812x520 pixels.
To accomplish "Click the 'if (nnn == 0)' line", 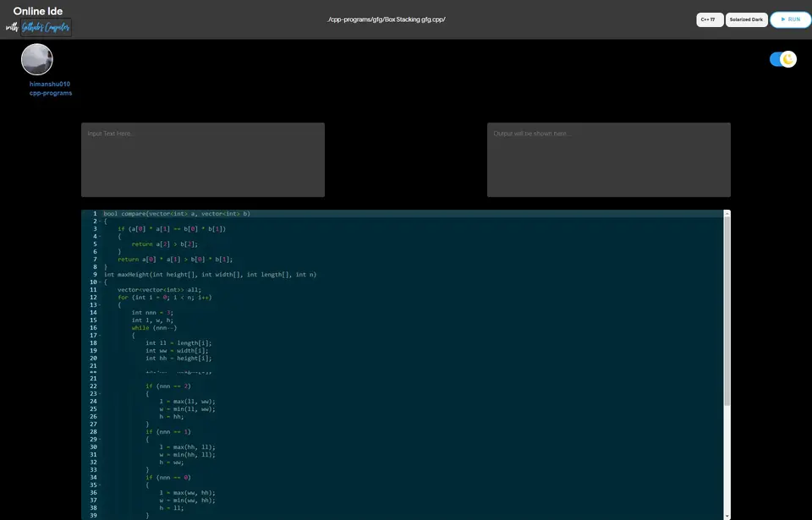I will pos(168,478).
